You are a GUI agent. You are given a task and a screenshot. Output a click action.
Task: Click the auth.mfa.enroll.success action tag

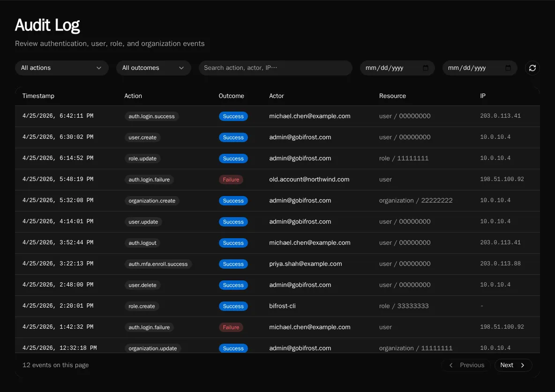[158, 264]
